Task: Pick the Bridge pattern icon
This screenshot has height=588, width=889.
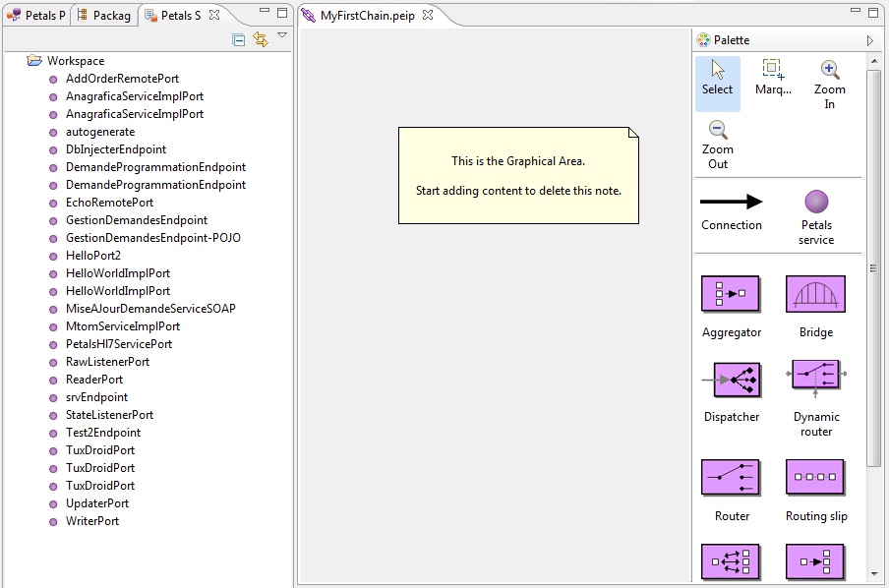Action: (815, 294)
